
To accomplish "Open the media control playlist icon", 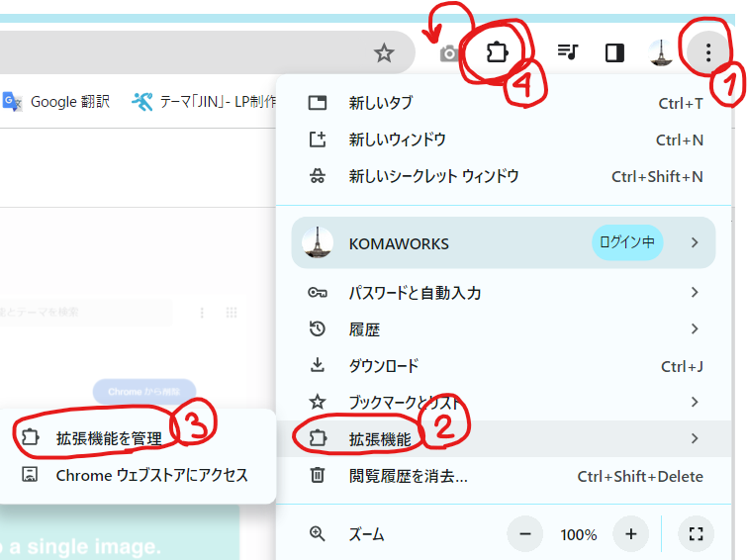I will (568, 53).
